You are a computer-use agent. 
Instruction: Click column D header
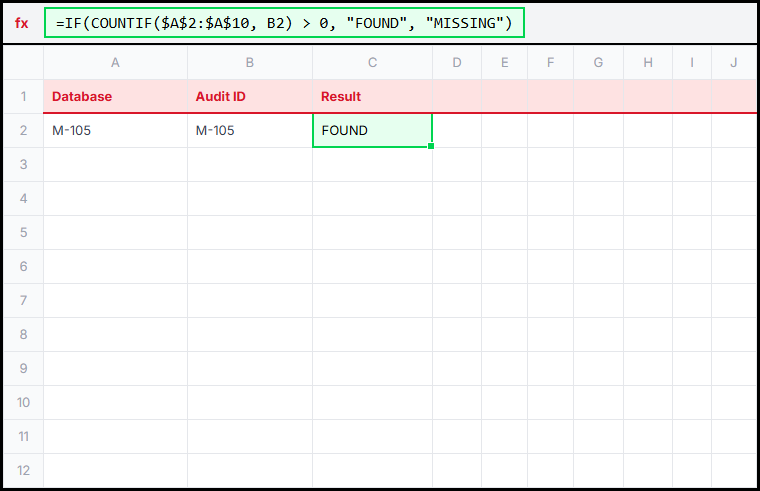coord(457,63)
